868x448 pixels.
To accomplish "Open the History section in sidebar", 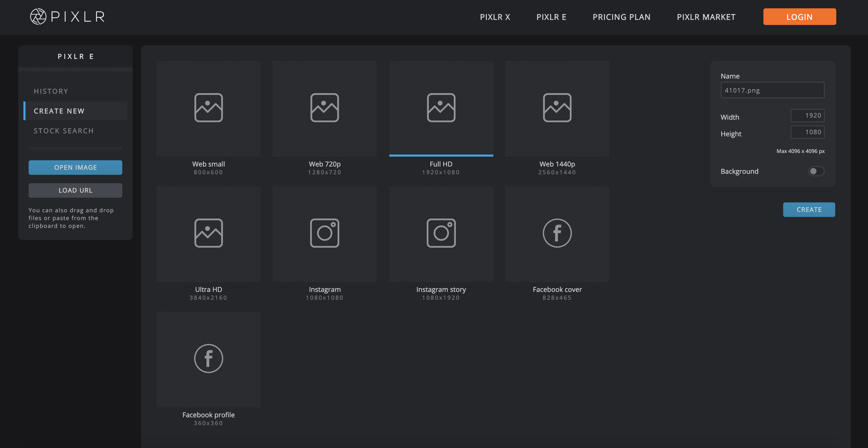I will 51,91.
